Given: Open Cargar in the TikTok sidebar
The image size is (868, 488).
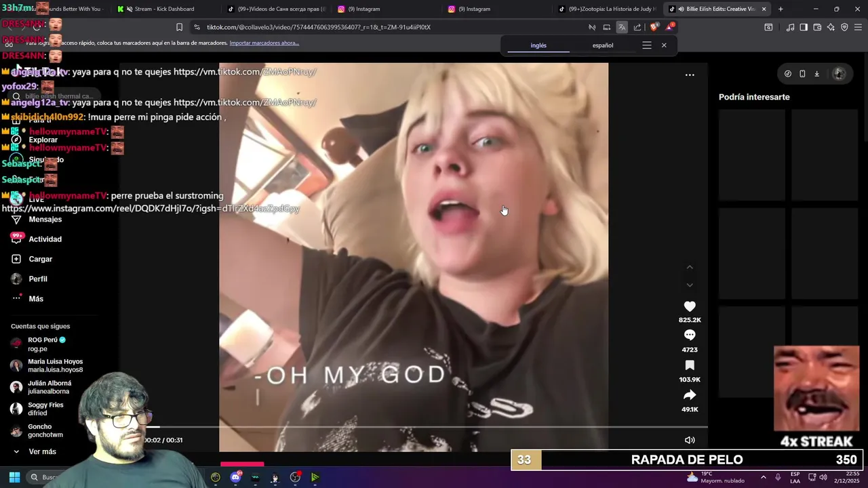Looking at the screenshot, I should pos(40,259).
